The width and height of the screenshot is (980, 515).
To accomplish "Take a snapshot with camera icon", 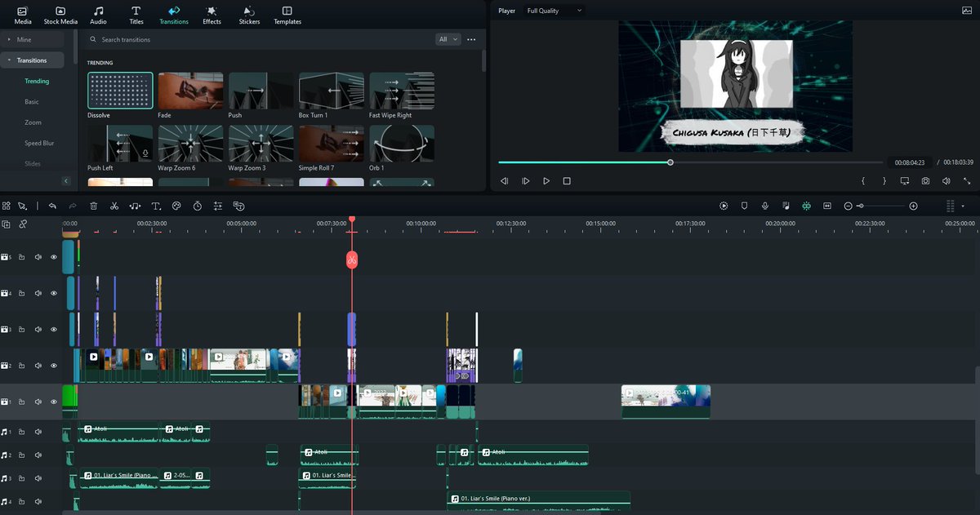I will [x=925, y=181].
